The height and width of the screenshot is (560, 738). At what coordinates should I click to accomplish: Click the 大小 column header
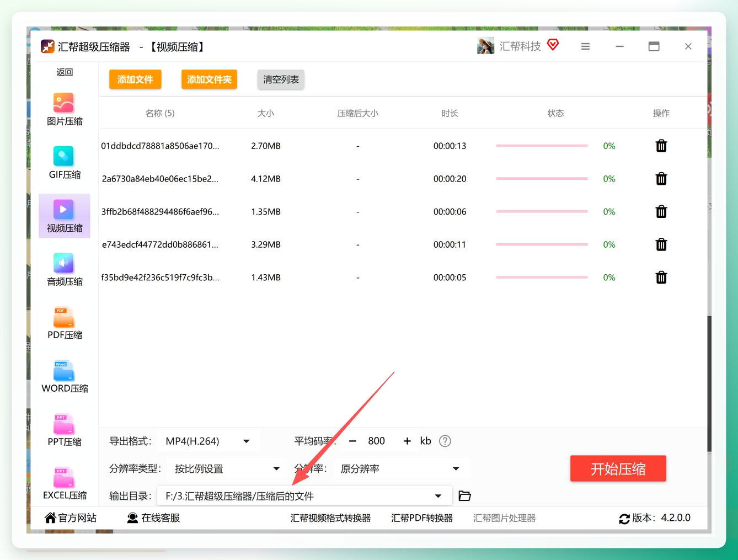[x=266, y=113]
